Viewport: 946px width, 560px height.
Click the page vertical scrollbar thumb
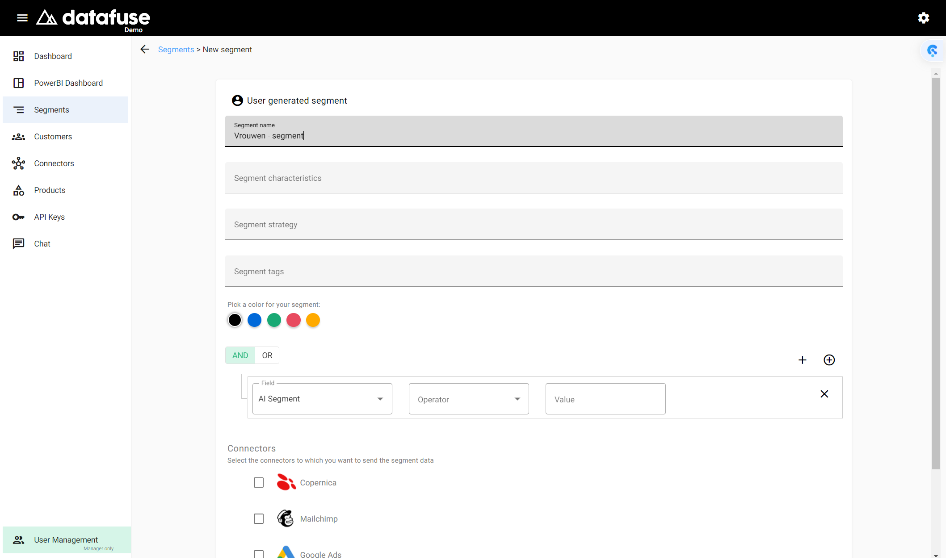tap(936, 273)
